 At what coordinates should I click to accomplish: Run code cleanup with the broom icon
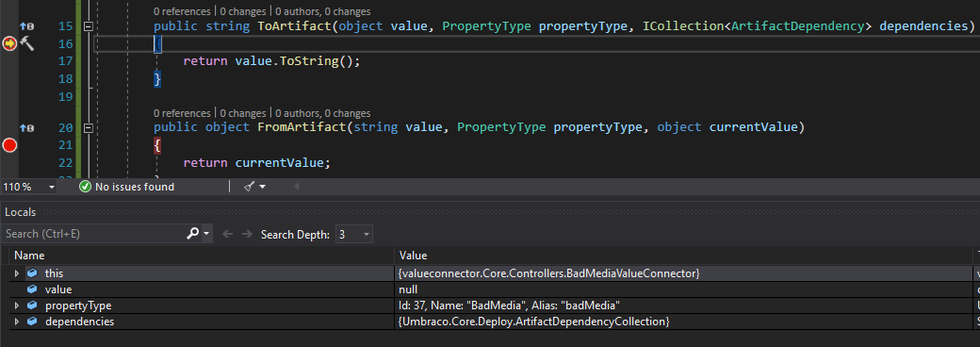[249, 187]
